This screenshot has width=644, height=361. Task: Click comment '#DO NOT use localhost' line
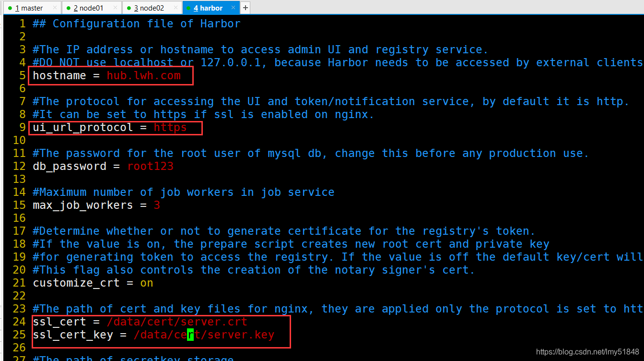(338, 63)
